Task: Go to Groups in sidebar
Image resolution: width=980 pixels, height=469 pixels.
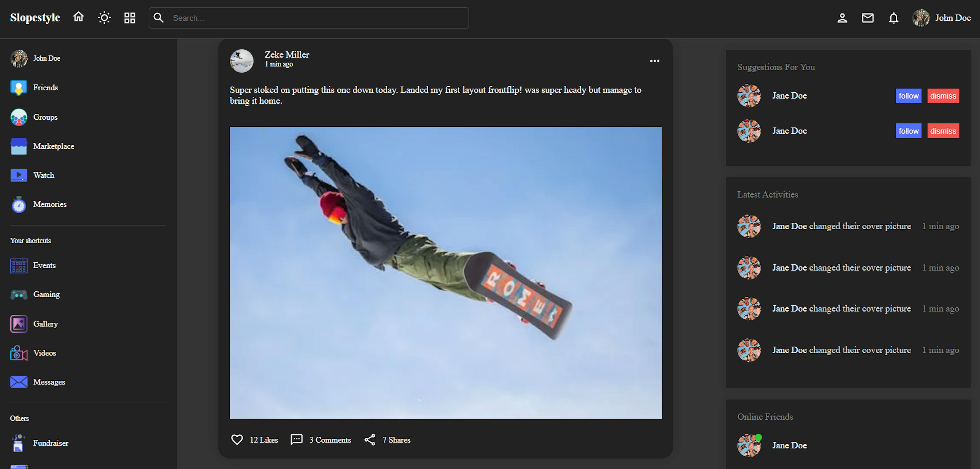Action: coord(45,117)
